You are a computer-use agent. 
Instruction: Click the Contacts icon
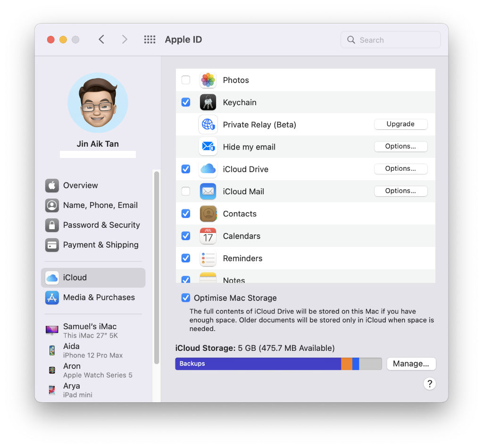tap(208, 213)
